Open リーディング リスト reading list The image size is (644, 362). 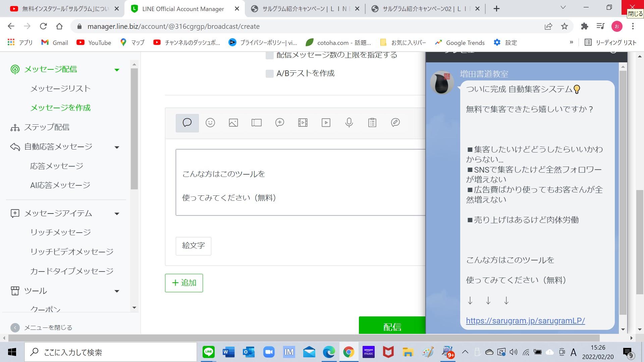610,42
